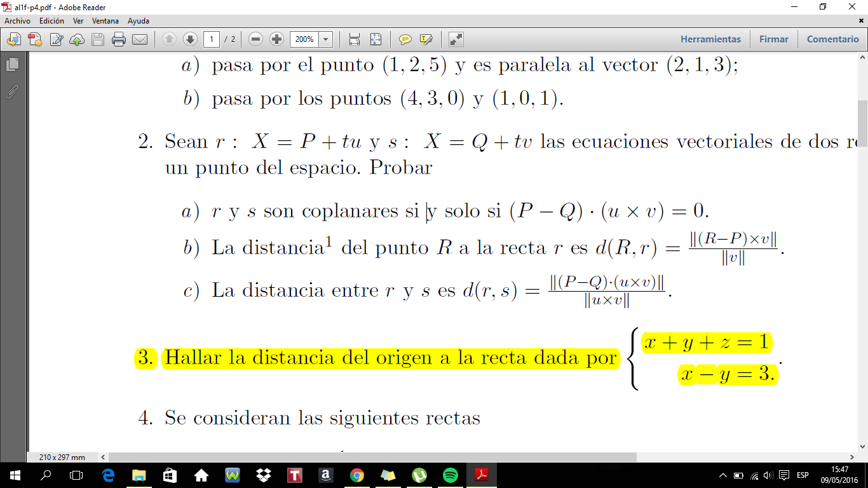Toggle fit one full page view

[x=376, y=39]
